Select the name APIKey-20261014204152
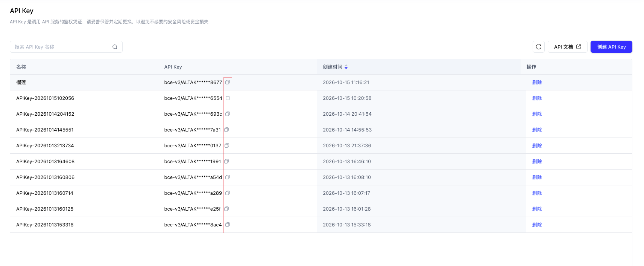 (45, 114)
